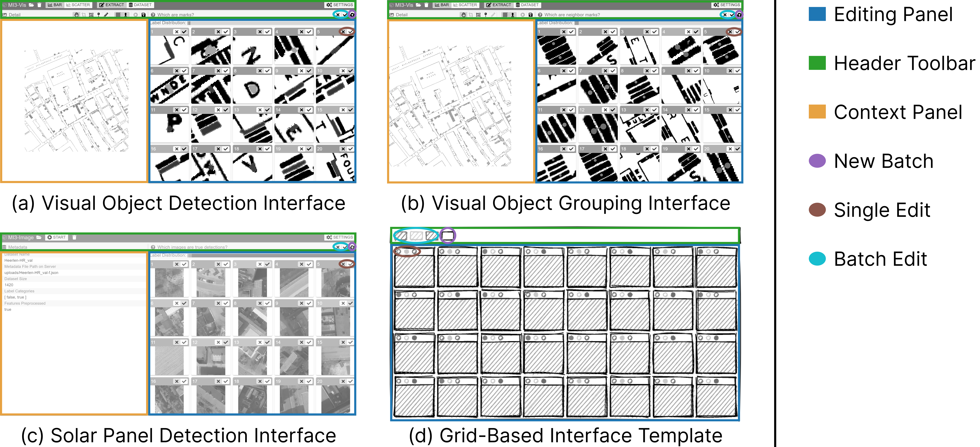980x447 pixels.
Task: Open folder icon in MI3-Image interface (c)
Action: pos(39,238)
